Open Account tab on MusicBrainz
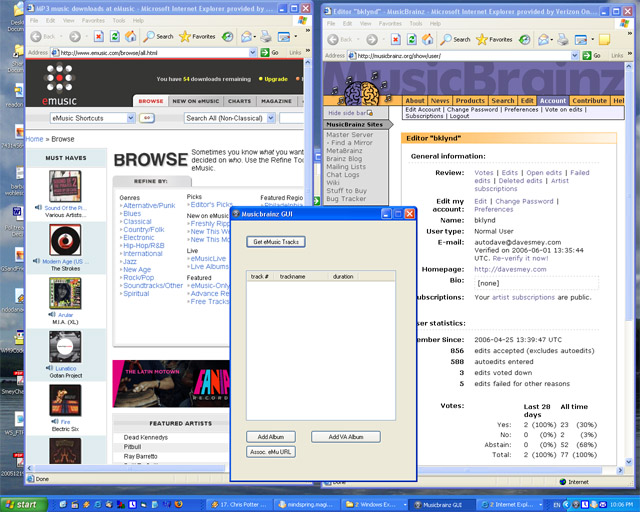 [553, 100]
